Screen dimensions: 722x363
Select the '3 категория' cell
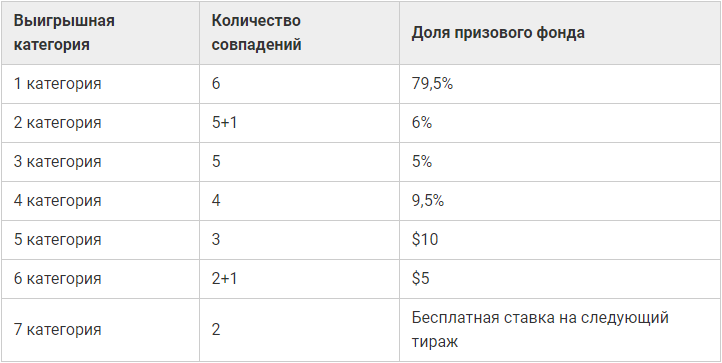100,162
